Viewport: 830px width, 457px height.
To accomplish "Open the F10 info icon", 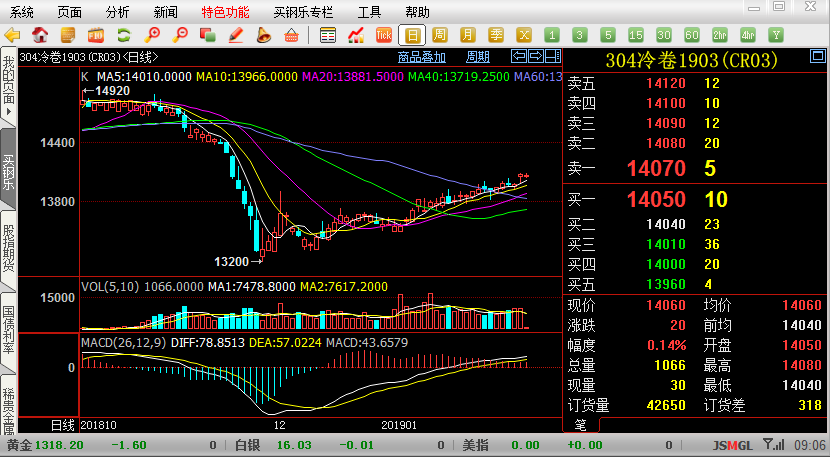I will point(97,35).
